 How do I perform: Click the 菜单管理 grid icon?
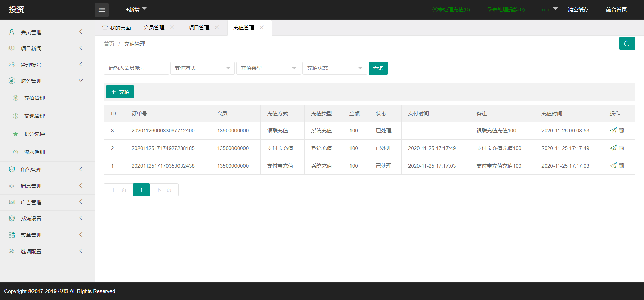(12, 235)
